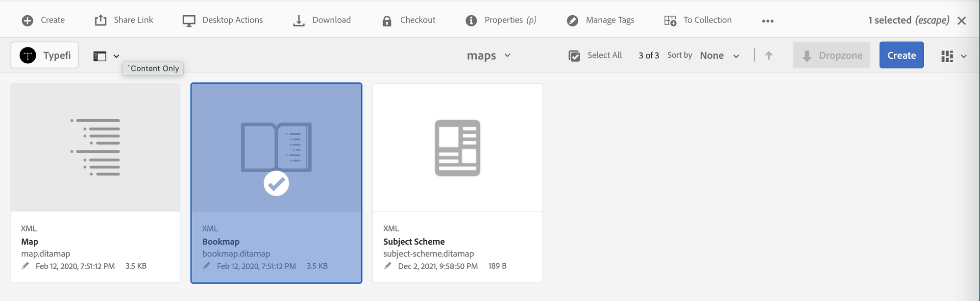Open the maps breadcrumb dropdown
Image resolution: width=980 pixels, height=301 pixels.
pos(508,55)
